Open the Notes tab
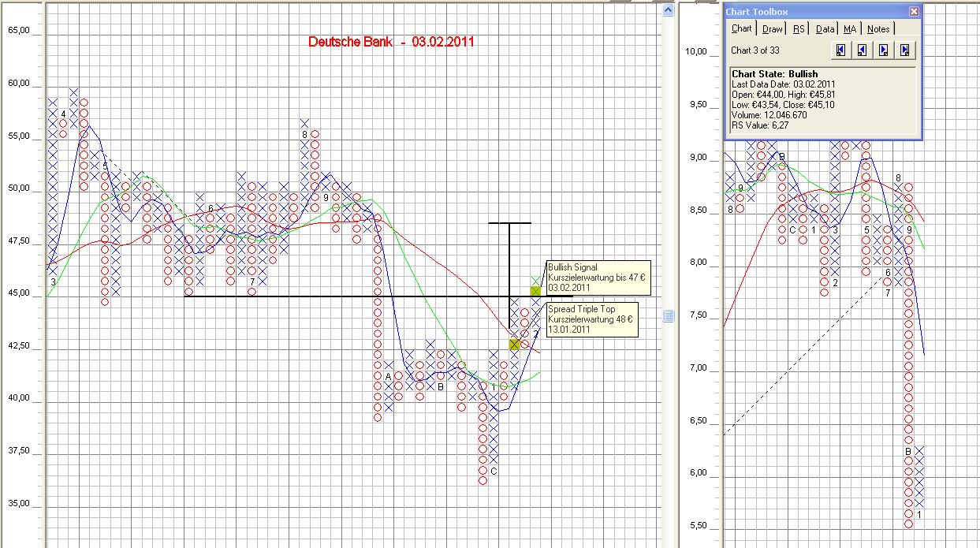This screenshot has height=548, width=980. [x=878, y=28]
